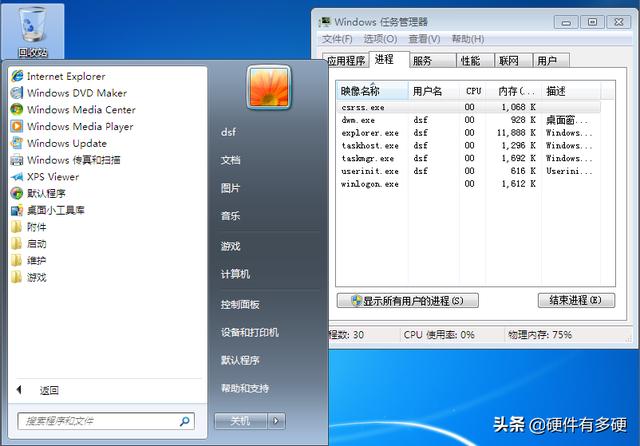Open 桌面小工具库 icon
The image size is (640, 446).
point(17,210)
